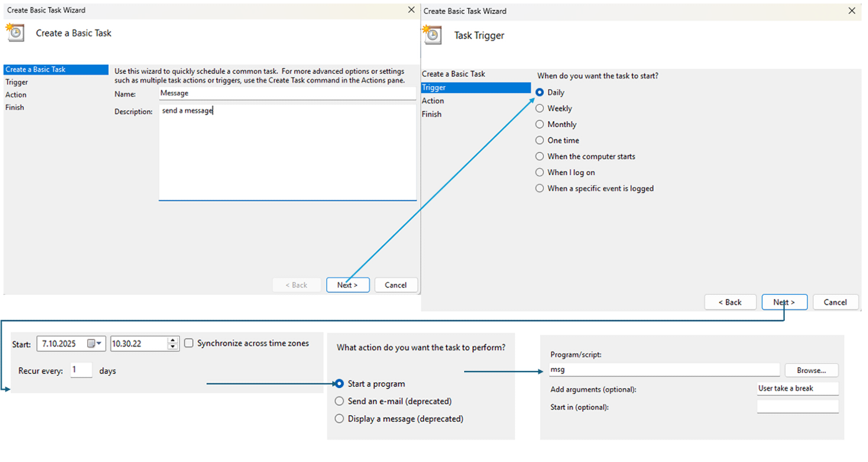Open the Finish step in right wizard
The width and height of the screenshot is (868, 462).
point(432,114)
